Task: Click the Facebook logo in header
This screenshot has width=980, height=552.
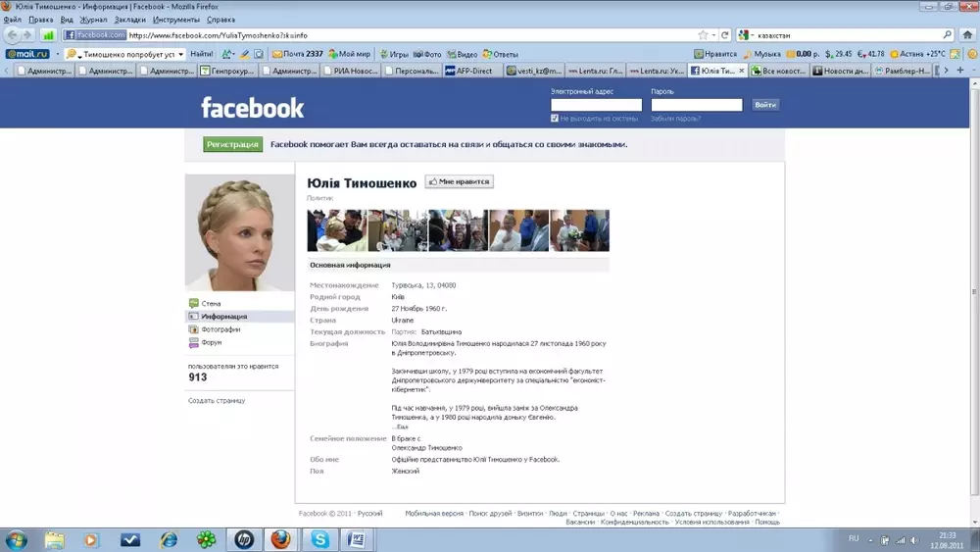Action: (x=252, y=108)
